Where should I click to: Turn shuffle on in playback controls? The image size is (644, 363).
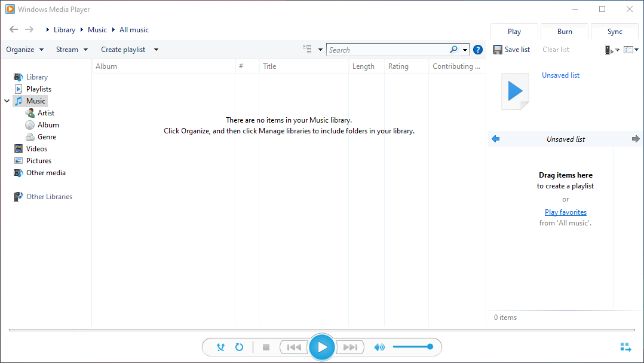220,347
